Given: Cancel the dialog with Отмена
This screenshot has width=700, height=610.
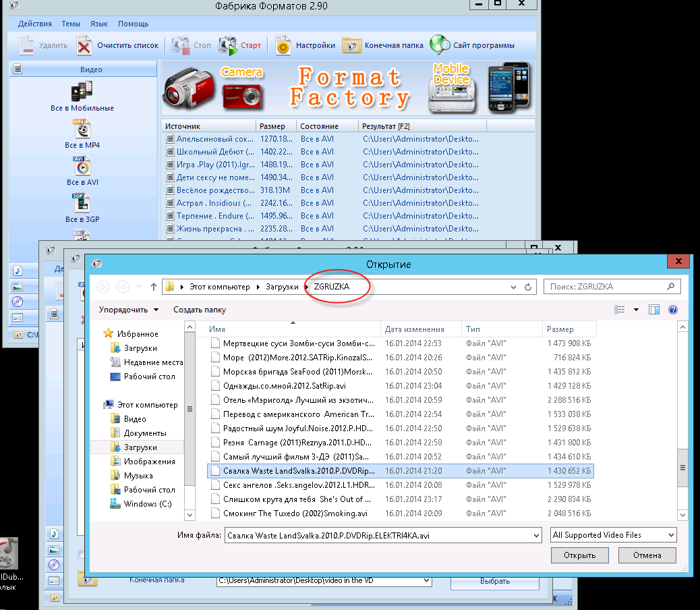Looking at the screenshot, I should pyautogui.click(x=647, y=555).
